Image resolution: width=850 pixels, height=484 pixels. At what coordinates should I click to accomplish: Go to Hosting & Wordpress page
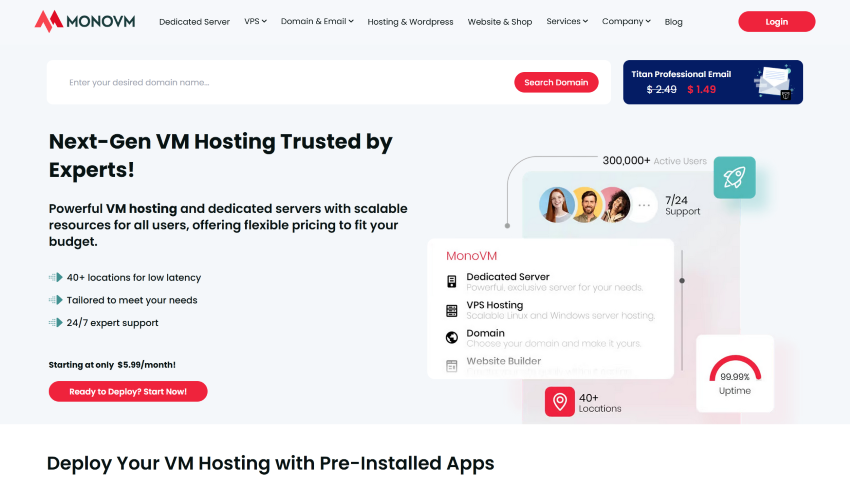[x=410, y=21]
